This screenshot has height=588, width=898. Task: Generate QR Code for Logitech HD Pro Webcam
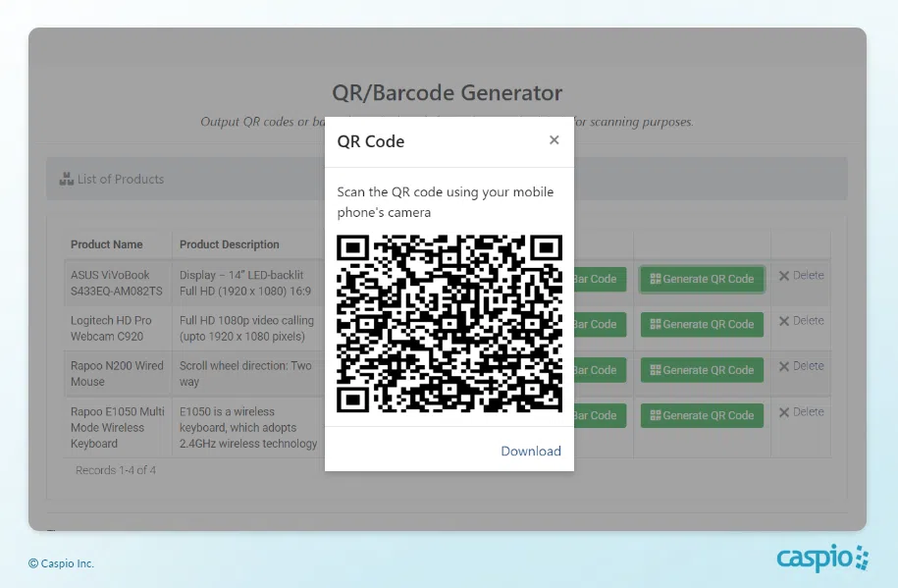(x=702, y=324)
